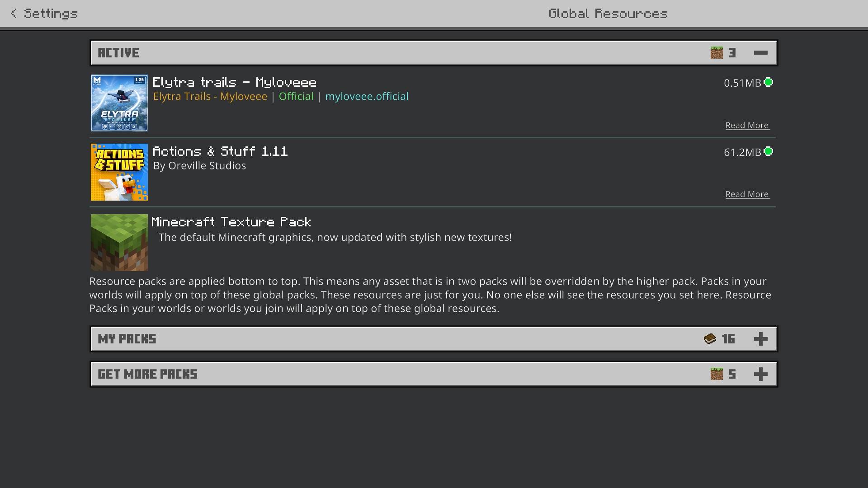Click the minus icon in the Active header
868x488 pixels.
coord(761,53)
